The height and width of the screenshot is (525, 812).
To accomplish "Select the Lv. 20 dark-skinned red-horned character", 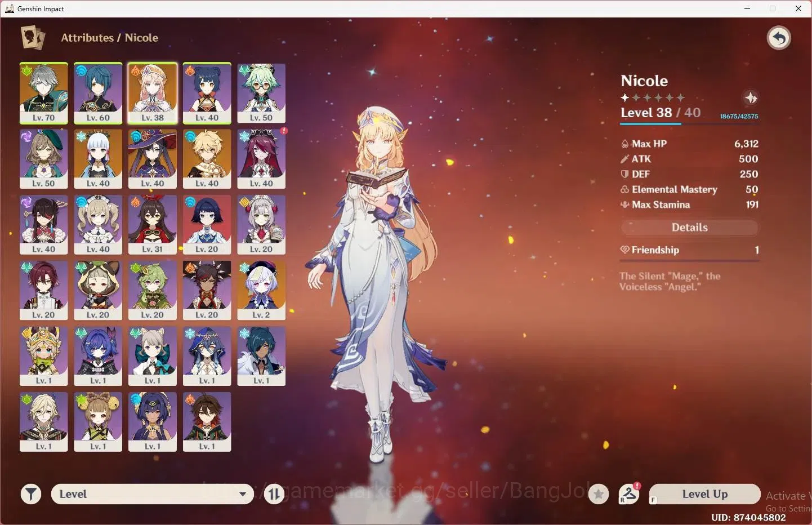I will point(207,290).
